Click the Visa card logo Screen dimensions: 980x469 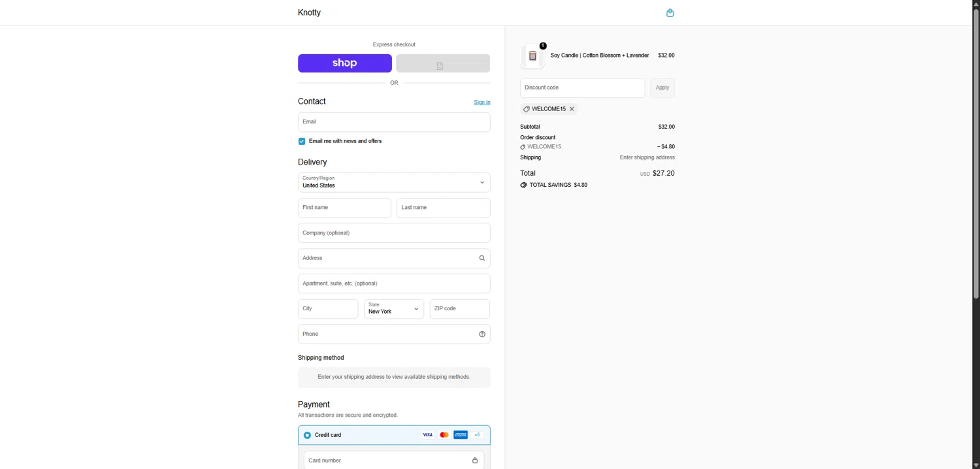pyautogui.click(x=427, y=435)
